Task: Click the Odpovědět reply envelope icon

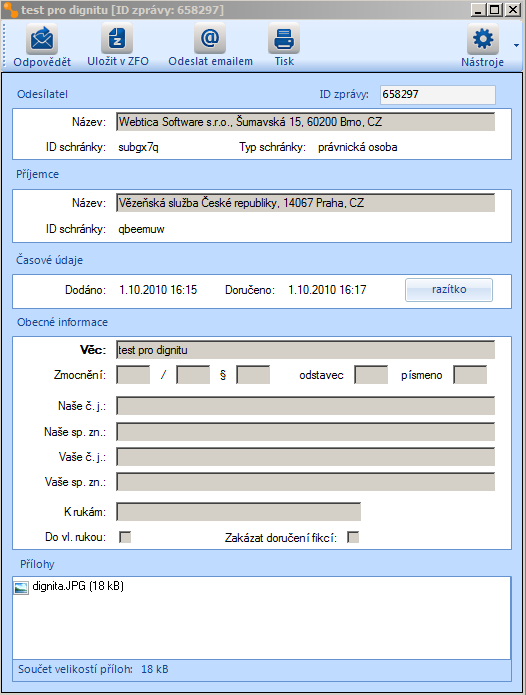Action: 42,39
